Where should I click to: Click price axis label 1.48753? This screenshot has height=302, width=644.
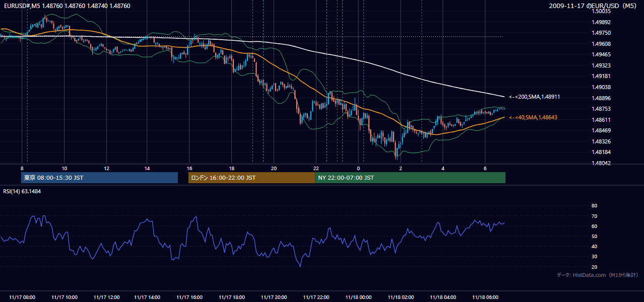[602, 109]
